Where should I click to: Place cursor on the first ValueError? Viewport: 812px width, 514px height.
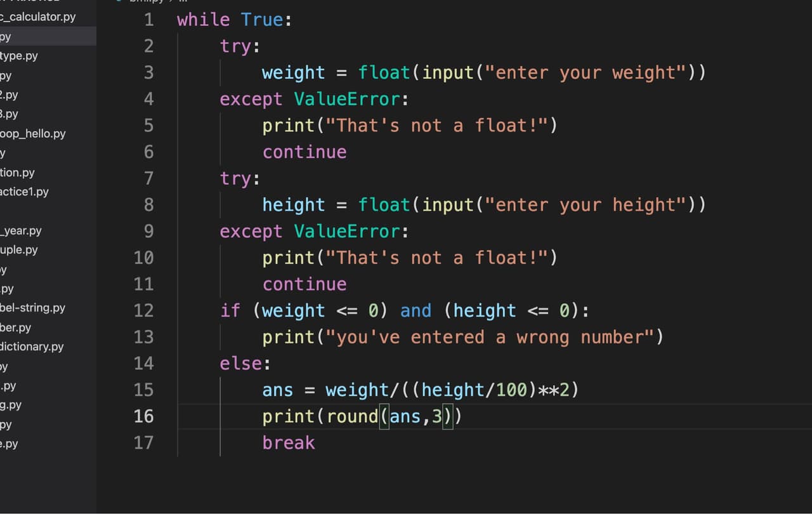click(347, 99)
